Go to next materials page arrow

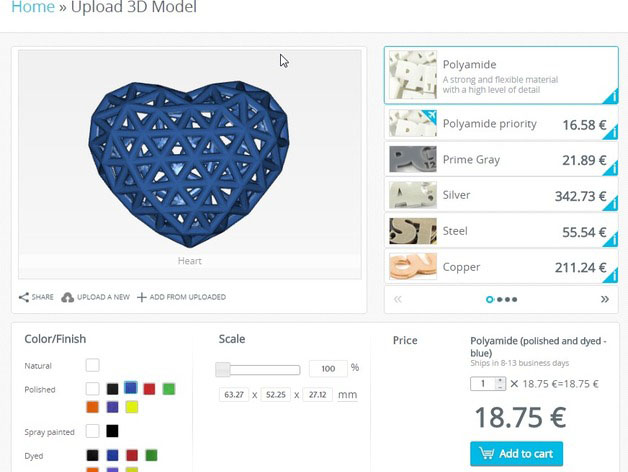604,298
